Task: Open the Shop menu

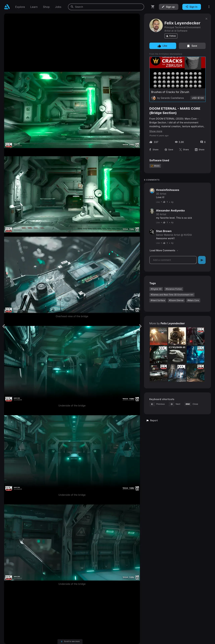Action: pos(46,7)
